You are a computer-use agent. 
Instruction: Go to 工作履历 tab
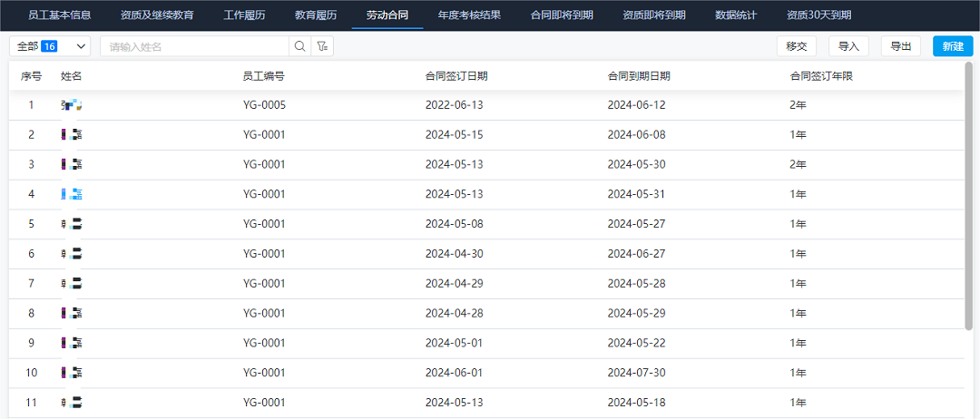click(x=244, y=15)
